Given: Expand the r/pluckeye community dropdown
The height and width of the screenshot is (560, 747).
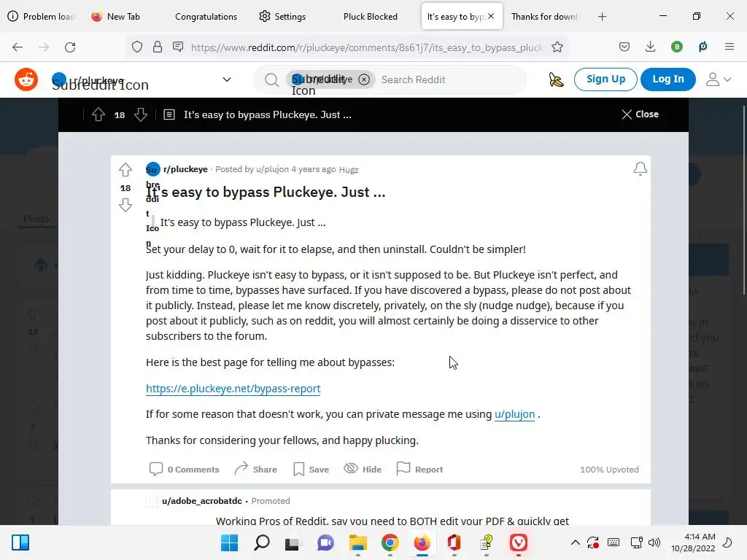Looking at the screenshot, I should pos(227,79).
